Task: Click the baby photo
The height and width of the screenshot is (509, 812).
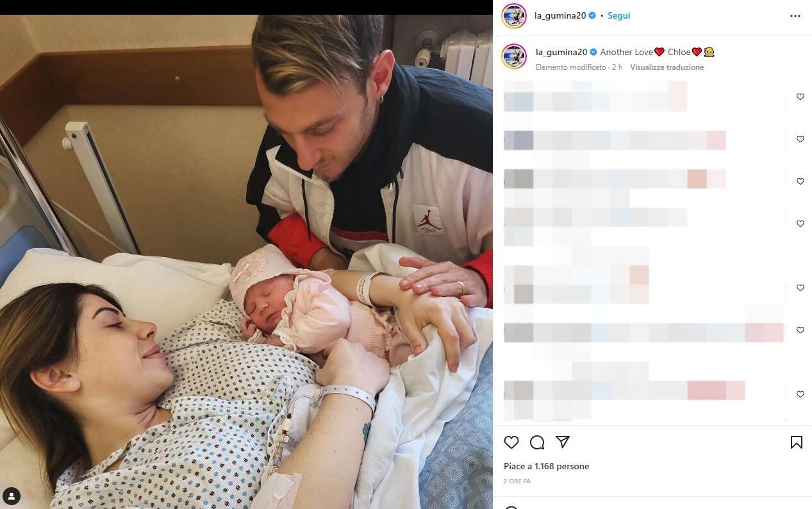Action: [246, 262]
